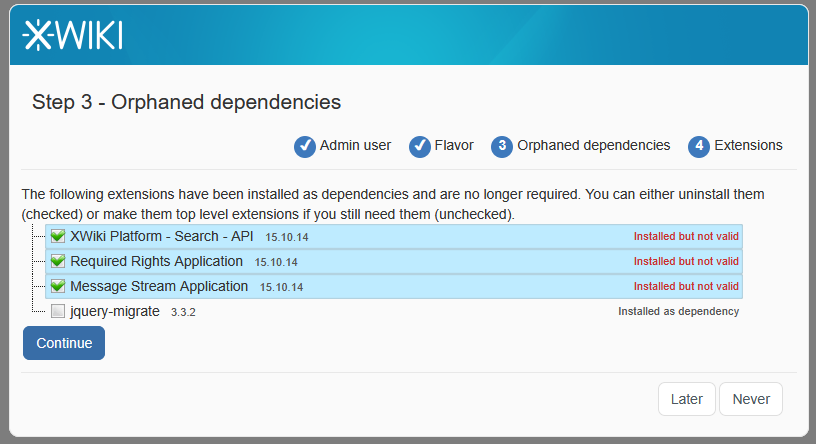Open the Flavor step
This screenshot has width=816, height=444.
tap(454, 145)
